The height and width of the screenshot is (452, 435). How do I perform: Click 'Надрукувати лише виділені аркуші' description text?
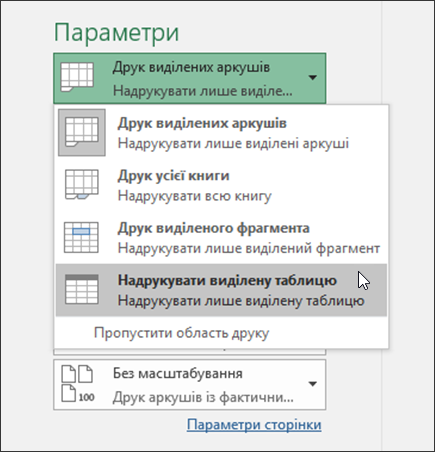click(x=233, y=144)
